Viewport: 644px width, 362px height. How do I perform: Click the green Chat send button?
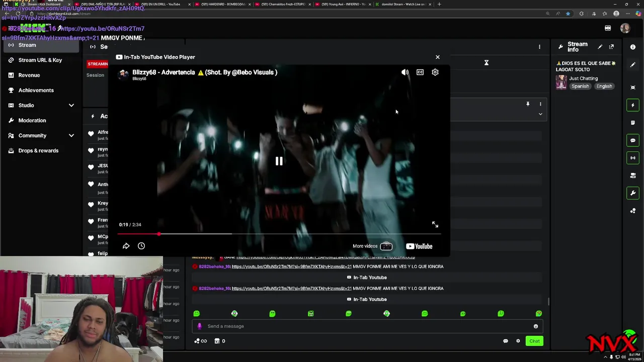click(x=534, y=341)
